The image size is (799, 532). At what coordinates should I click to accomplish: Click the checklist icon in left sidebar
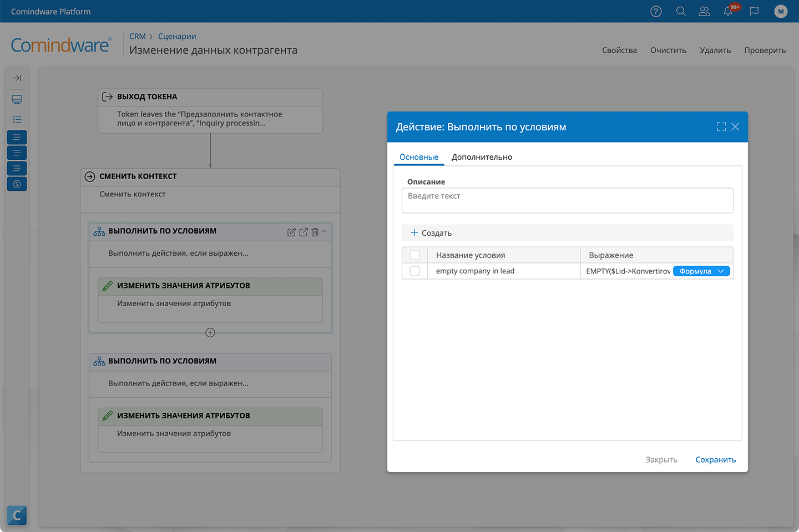click(17, 119)
